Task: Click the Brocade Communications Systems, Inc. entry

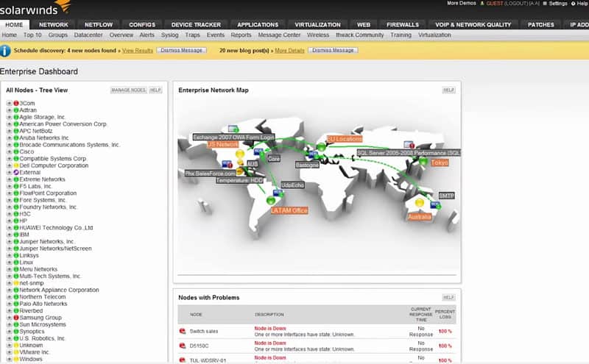Action: click(x=69, y=145)
